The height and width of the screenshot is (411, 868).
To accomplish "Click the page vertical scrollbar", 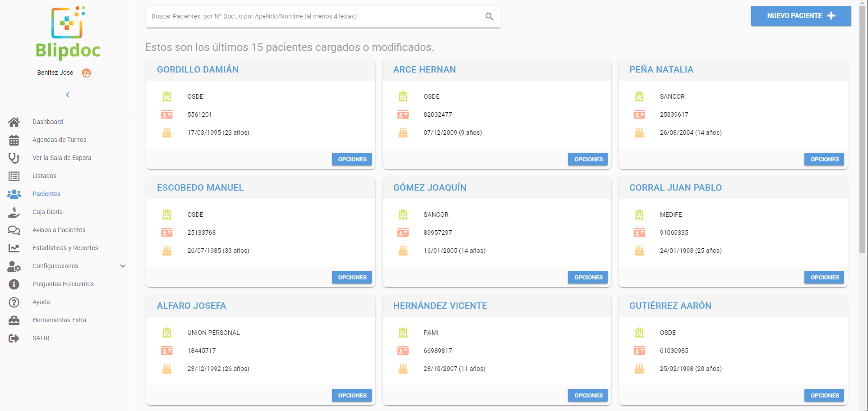I will tap(862, 135).
